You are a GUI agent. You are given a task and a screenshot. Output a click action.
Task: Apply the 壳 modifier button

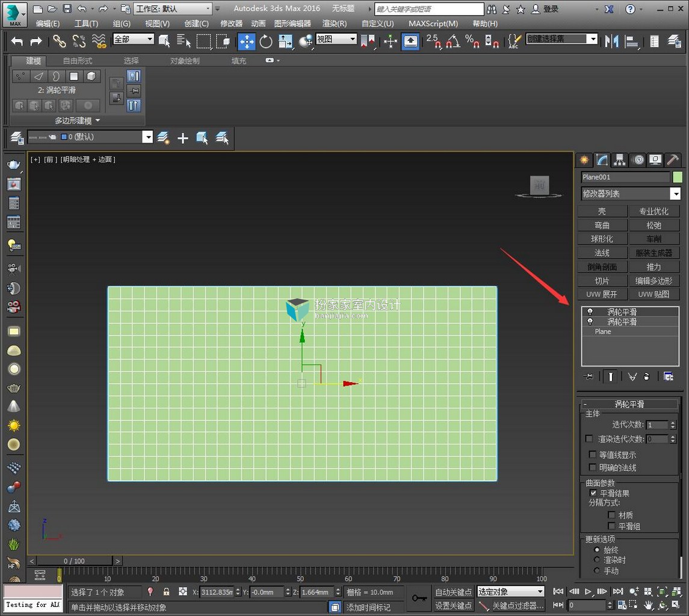602,211
